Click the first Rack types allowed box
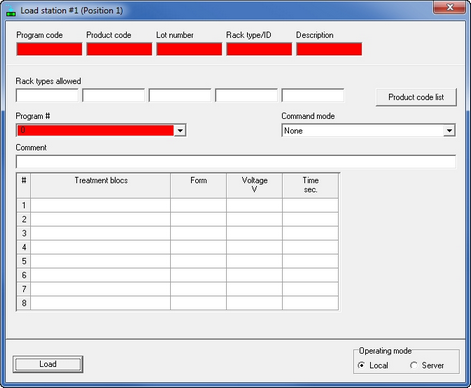The image size is (471, 388). (x=47, y=95)
